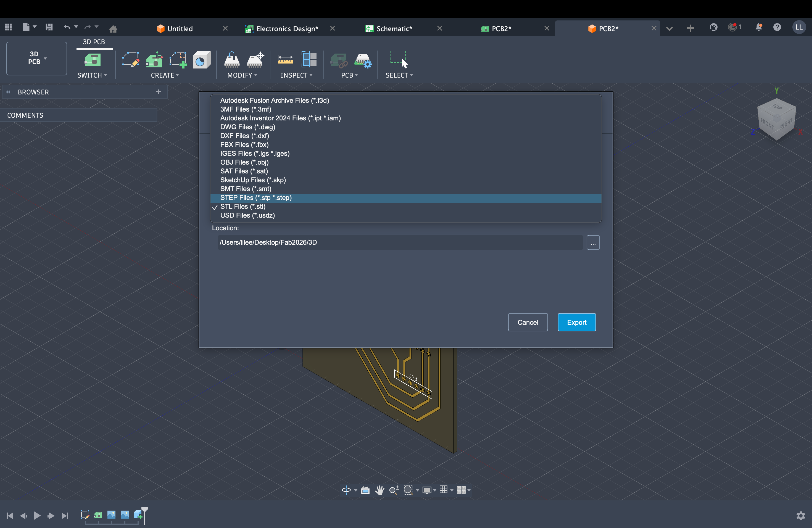Select the Inspect measure tool icon

[285, 60]
